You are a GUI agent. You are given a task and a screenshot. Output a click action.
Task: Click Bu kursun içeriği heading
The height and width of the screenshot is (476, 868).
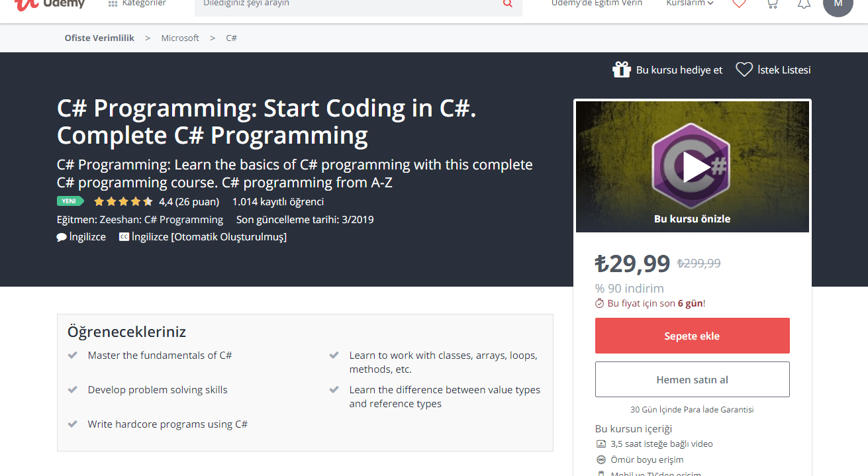tap(634, 428)
